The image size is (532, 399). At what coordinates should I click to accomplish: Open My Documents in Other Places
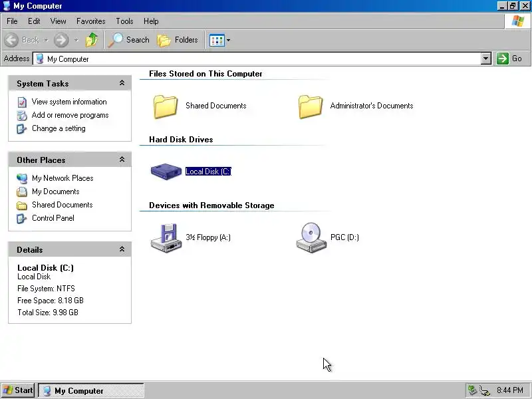(x=56, y=192)
